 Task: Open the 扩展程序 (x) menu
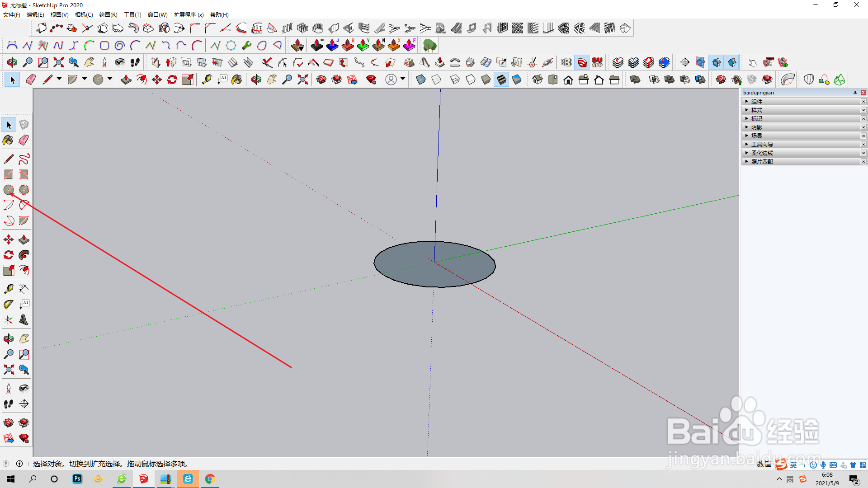point(189,15)
